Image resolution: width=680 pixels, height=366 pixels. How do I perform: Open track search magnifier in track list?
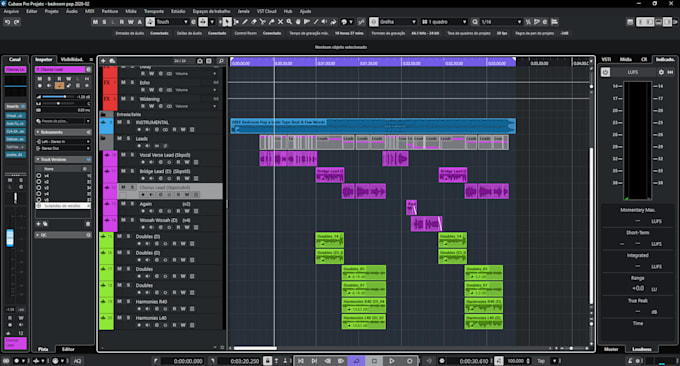pos(221,61)
